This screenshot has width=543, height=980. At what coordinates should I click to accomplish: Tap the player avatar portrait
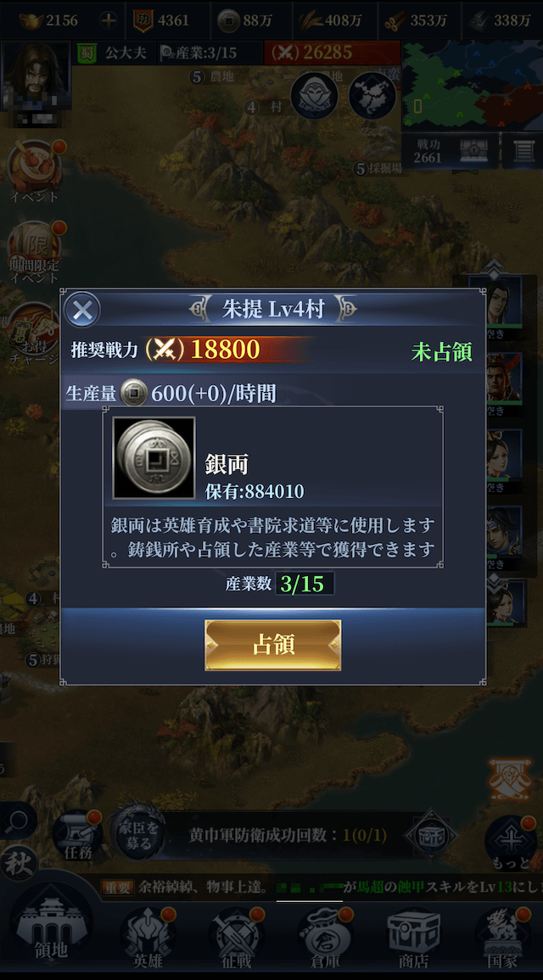[x=36, y=76]
